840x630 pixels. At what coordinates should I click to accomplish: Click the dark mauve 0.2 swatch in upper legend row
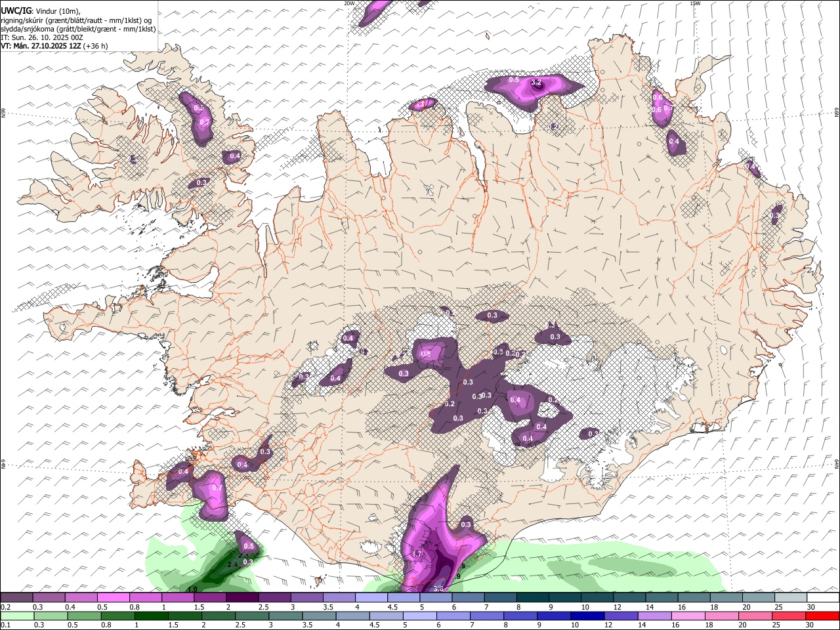pyautogui.click(x=16, y=597)
